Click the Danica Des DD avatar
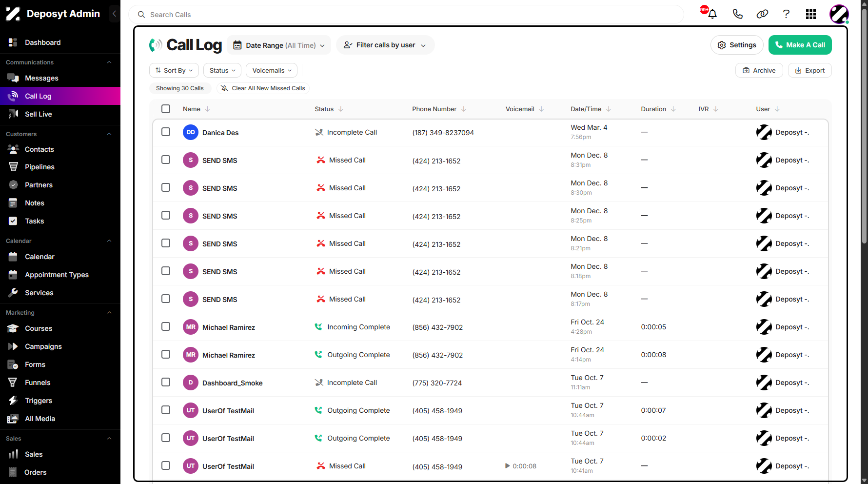Viewport: 868px width, 484px height. [x=191, y=132]
